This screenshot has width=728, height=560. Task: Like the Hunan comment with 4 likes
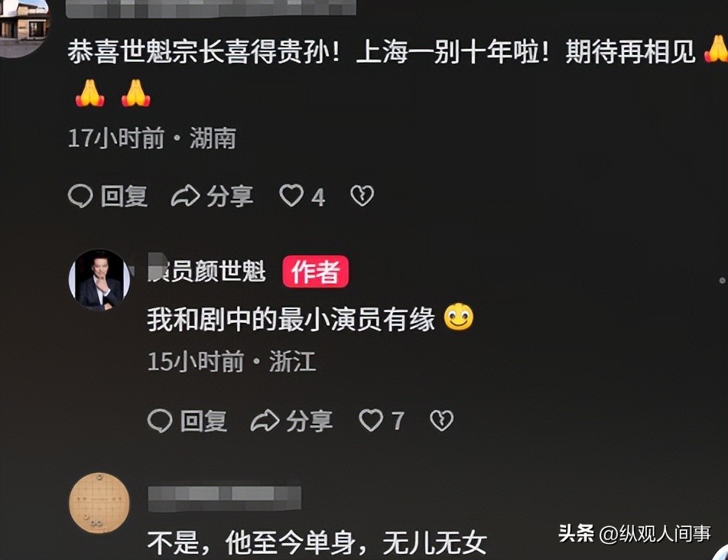click(291, 196)
